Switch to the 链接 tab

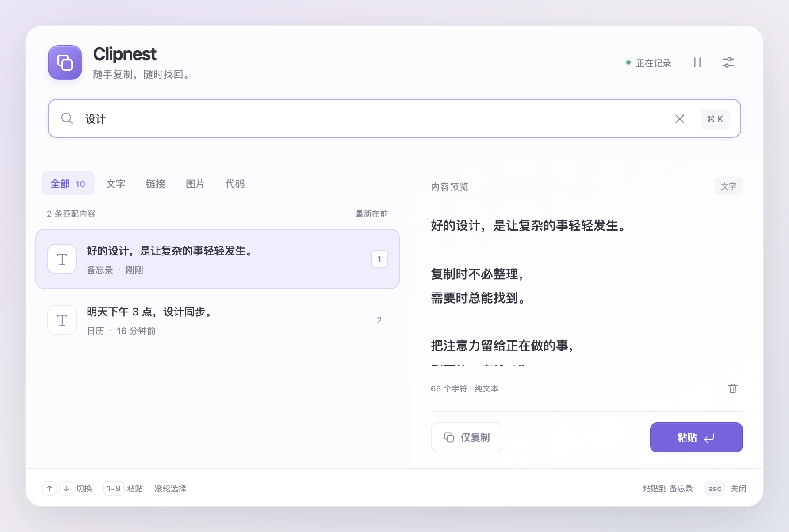[x=156, y=184]
